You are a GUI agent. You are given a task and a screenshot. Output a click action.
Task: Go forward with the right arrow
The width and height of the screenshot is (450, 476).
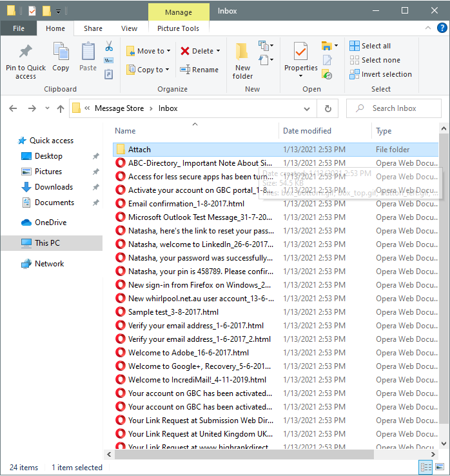[32, 108]
